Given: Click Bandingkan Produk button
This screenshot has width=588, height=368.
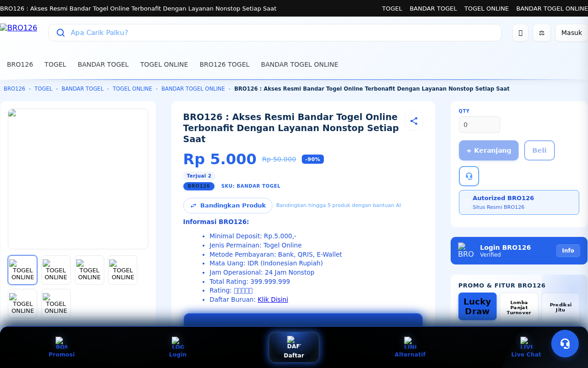Looking at the screenshot, I should point(228,206).
